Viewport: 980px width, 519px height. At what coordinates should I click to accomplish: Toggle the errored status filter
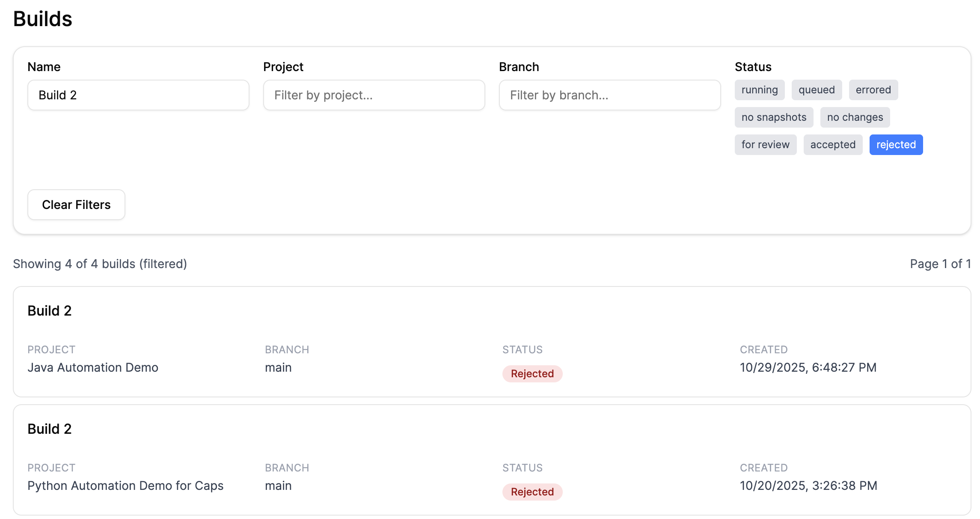pos(873,90)
